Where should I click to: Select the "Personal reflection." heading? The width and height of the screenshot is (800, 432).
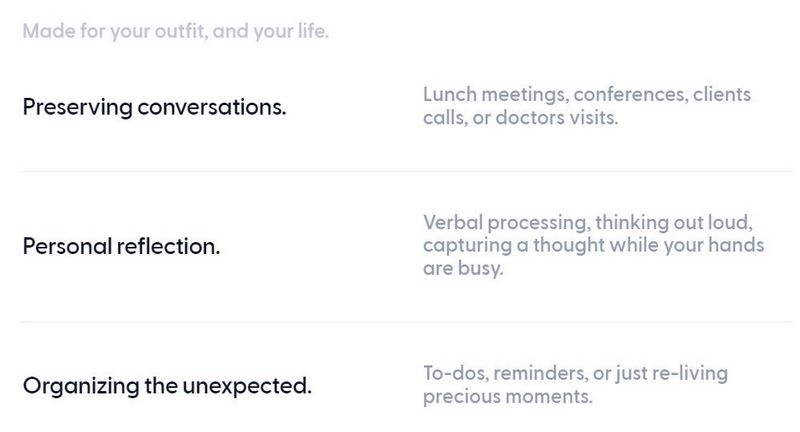(121, 246)
